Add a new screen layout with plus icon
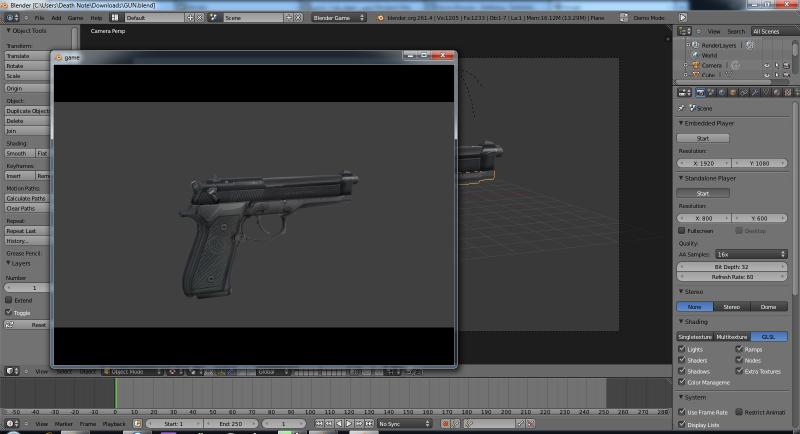This screenshot has width=800, height=434. tap(190, 17)
